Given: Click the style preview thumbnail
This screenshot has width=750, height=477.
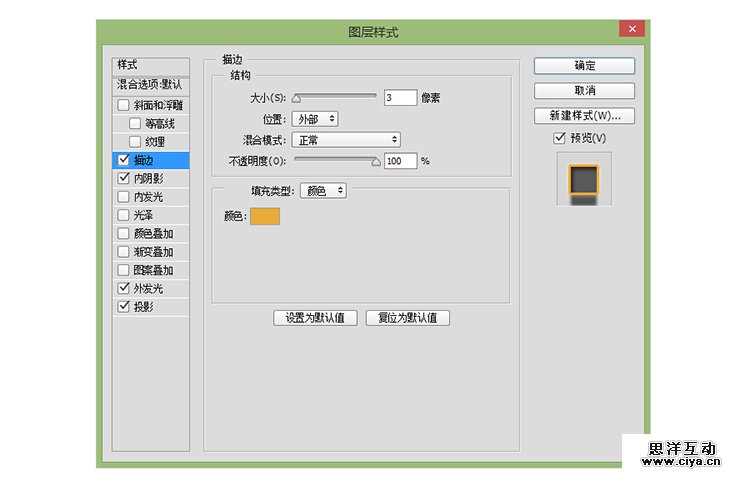Looking at the screenshot, I should (582, 181).
